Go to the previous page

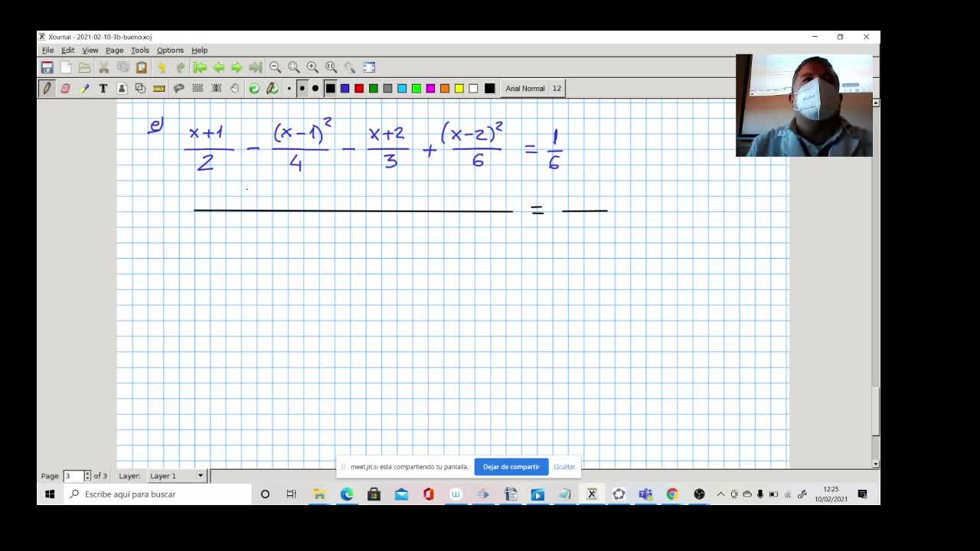[218, 67]
